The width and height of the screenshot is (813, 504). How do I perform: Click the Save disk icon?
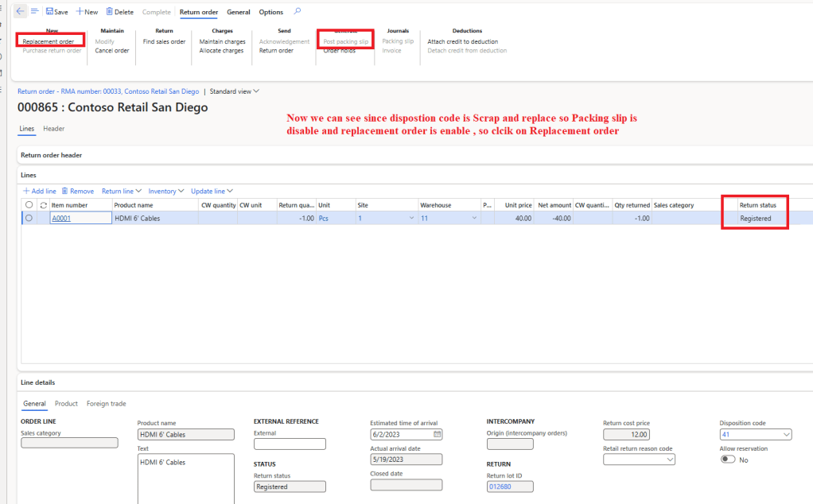click(49, 12)
